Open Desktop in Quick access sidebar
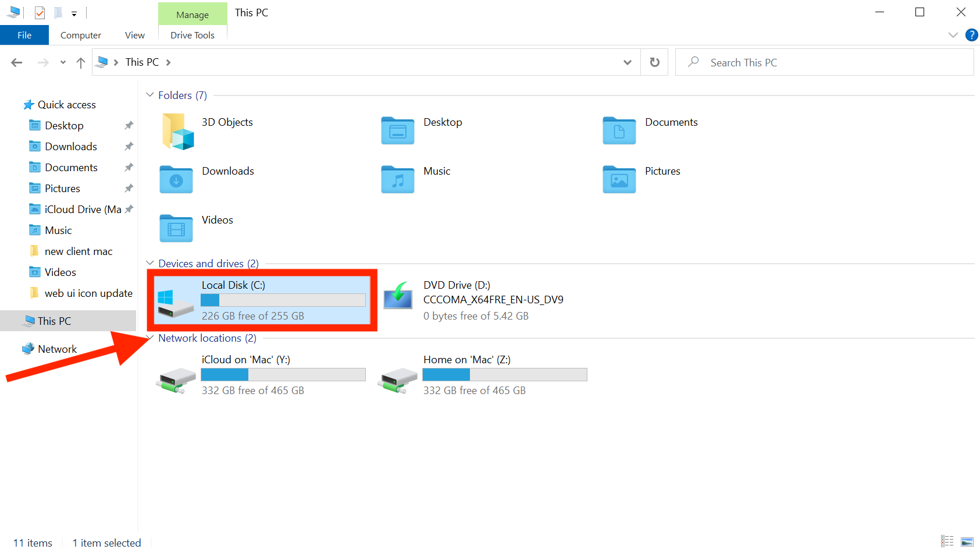 [64, 126]
